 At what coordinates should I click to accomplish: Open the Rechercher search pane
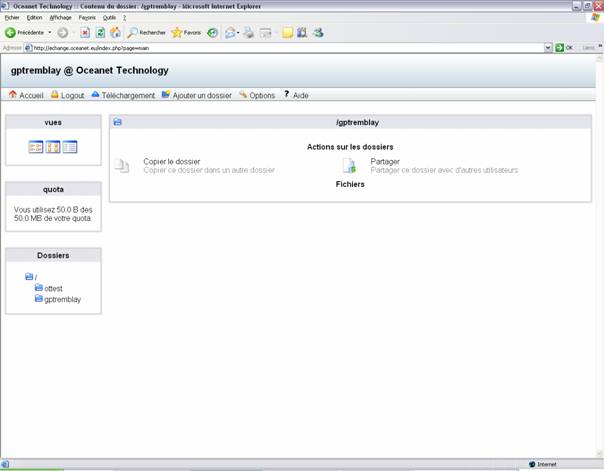(x=146, y=33)
